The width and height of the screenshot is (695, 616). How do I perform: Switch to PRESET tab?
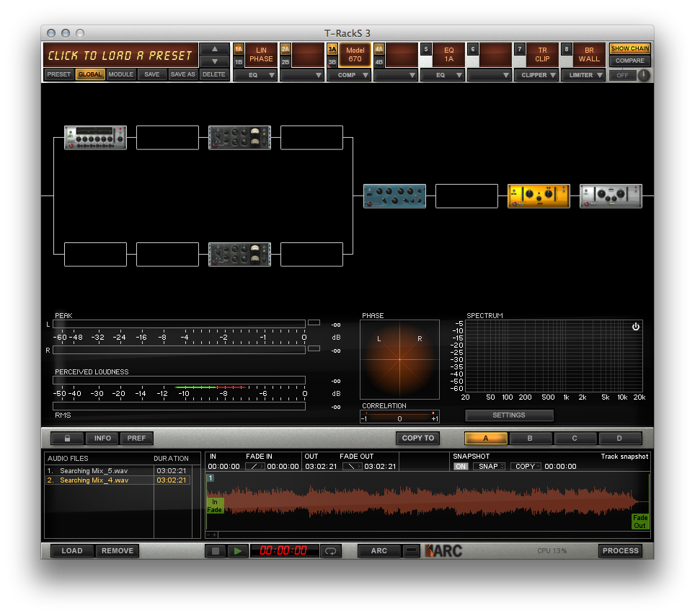59,74
